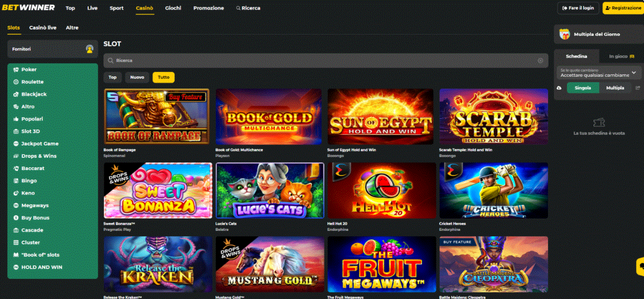Open the Giochi menu item
Screen dimensions: 644x299
click(173, 8)
